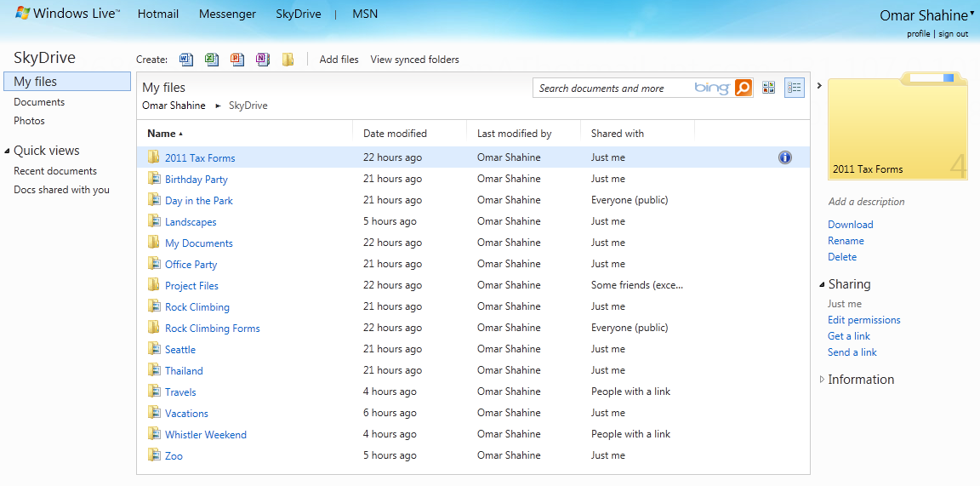Switch to details list view
The image size is (980, 486).
coord(795,88)
